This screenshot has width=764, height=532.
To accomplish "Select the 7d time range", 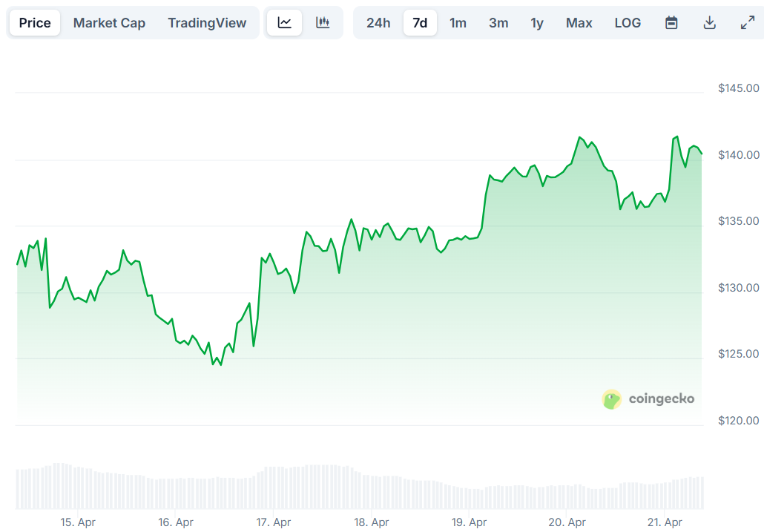I will (420, 23).
